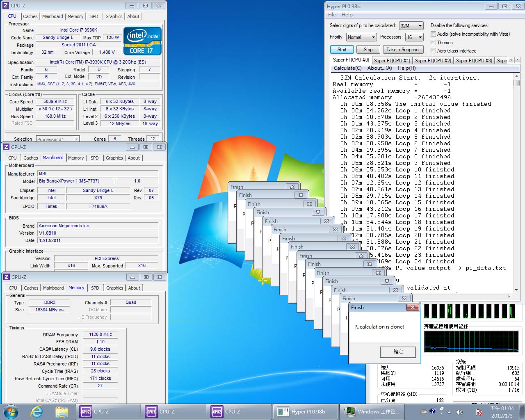
Task: Open the Processors 16 dropdown
Action: [414, 37]
